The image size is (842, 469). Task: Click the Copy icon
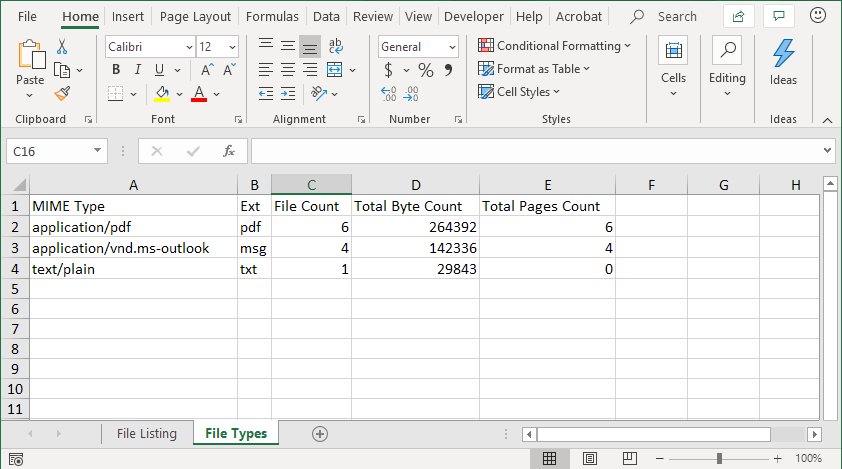(62, 70)
